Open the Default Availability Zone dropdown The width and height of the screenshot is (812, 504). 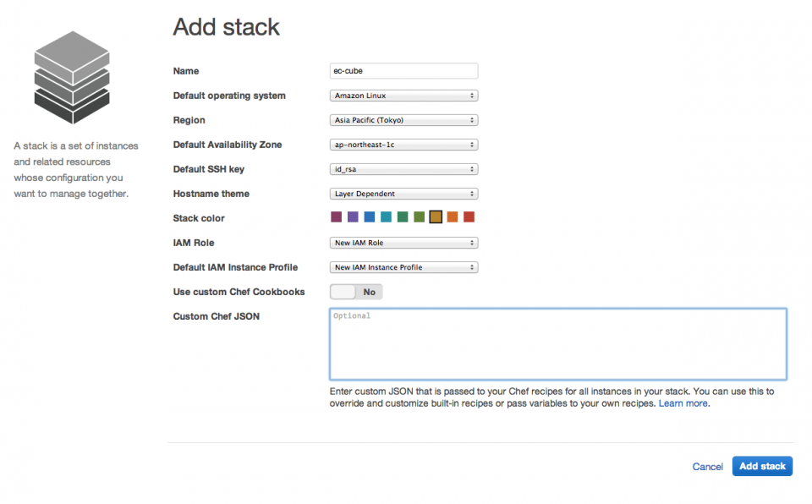coord(403,145)
